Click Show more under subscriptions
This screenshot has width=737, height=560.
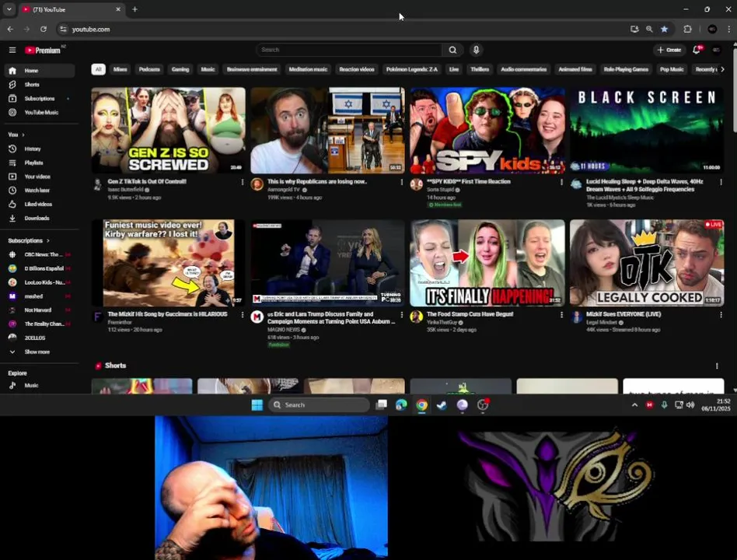(x=40, y=352)
